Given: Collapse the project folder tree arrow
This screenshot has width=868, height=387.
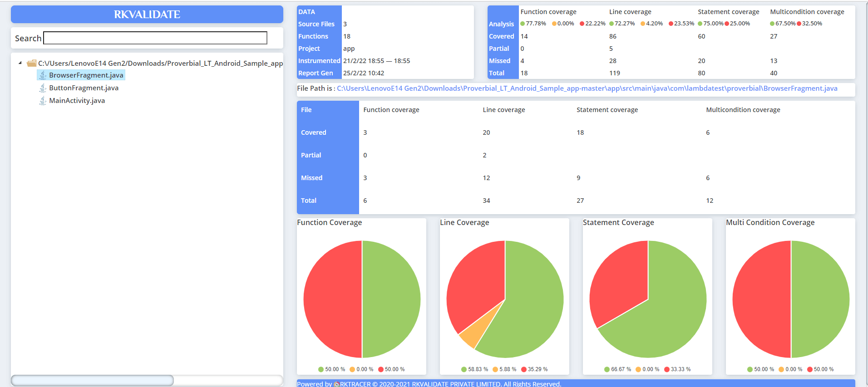Looking at the screenshot, I should [x=20, y=63].
